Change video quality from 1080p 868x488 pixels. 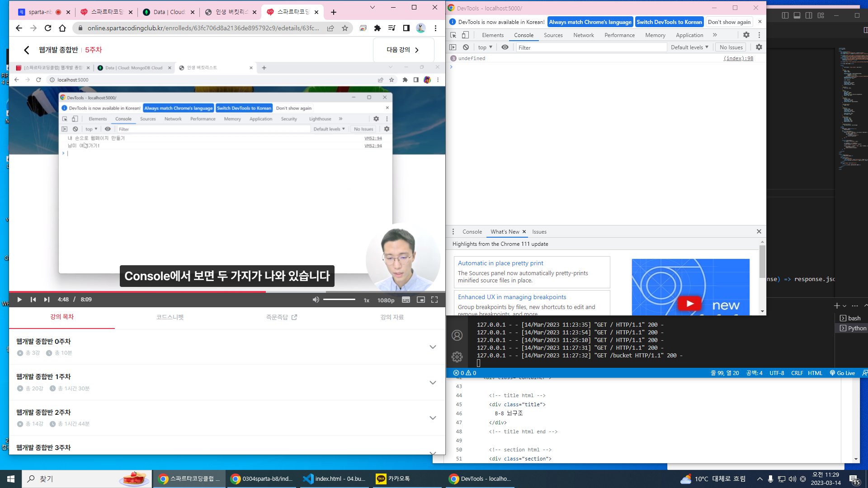[386, 300]
